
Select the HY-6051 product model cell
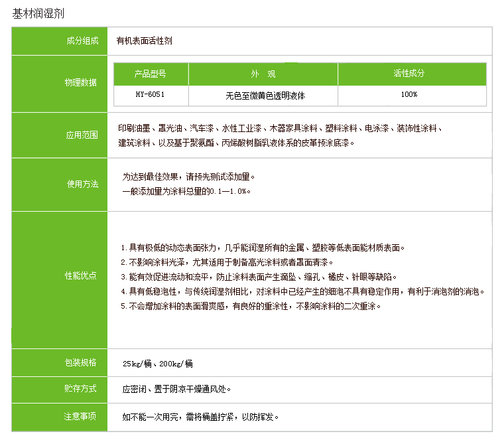(150, 95)
